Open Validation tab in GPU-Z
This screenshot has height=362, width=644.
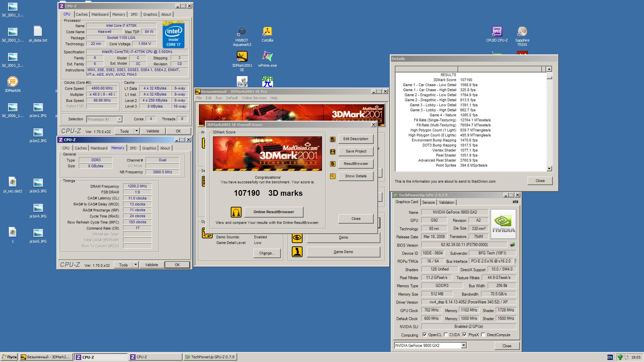coord(446,202)
